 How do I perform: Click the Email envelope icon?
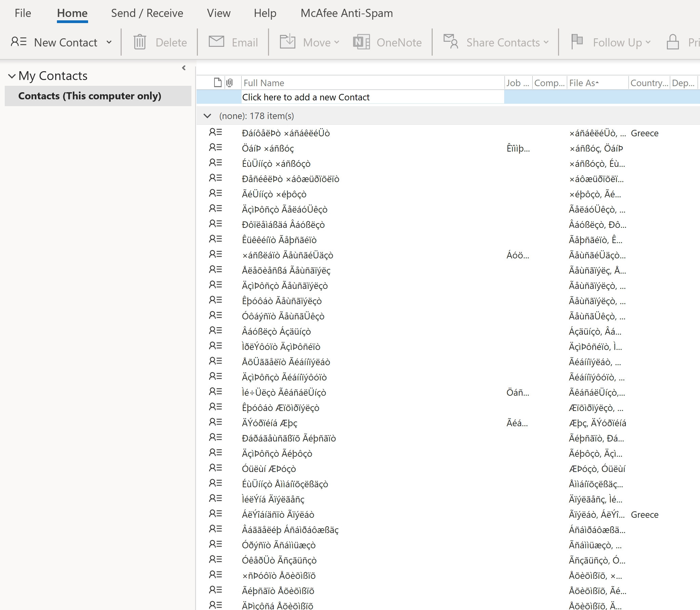216,42
